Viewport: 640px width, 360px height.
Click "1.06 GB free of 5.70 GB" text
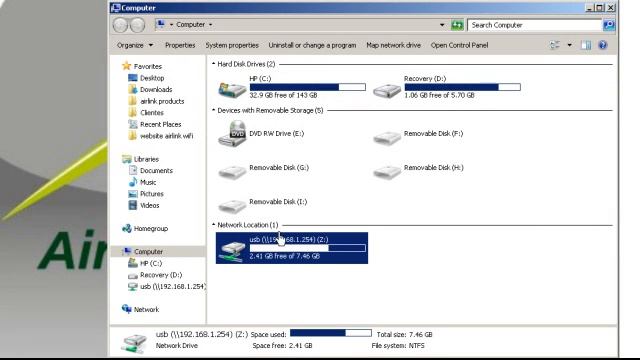(439, 95)
